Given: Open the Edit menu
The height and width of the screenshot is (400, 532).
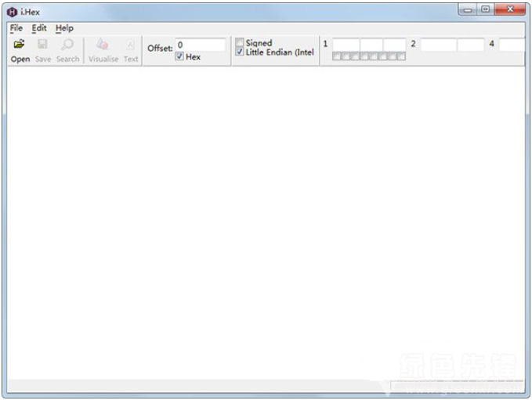Looking at the screenshot, I should click(x=39, y=28).
